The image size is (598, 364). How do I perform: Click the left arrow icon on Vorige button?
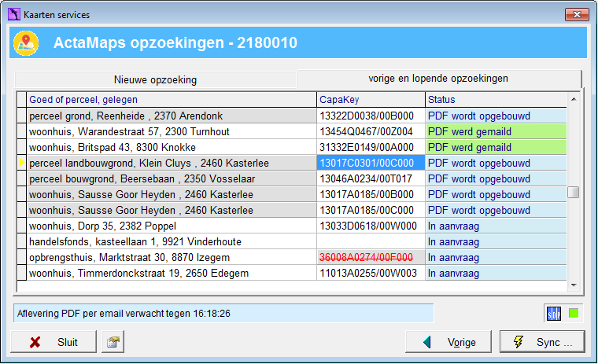[427, 342]
